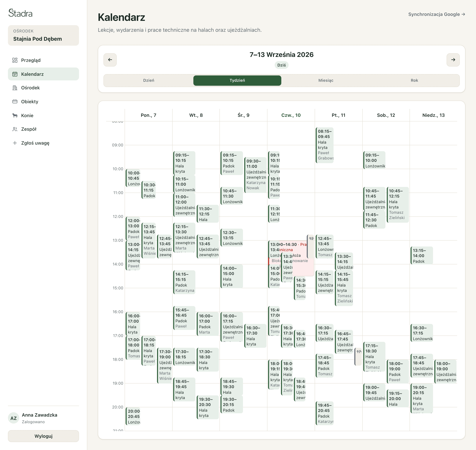Click the Zespół people icon
The width and height of the screenshot is (476, 450).
15,129
